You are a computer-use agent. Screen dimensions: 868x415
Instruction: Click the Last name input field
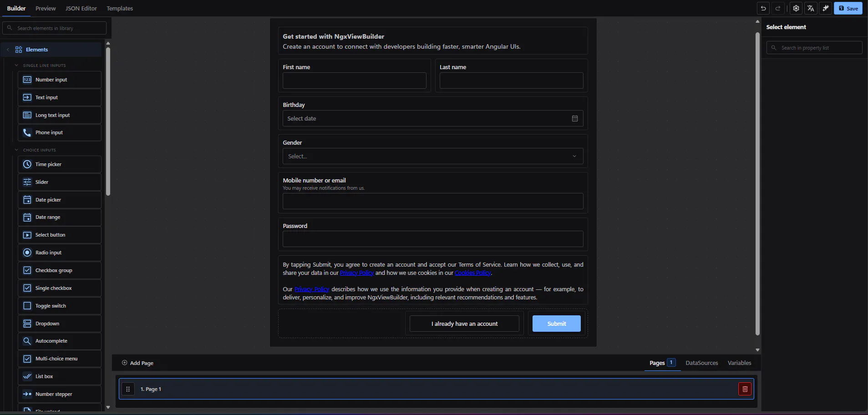[511, 81]
